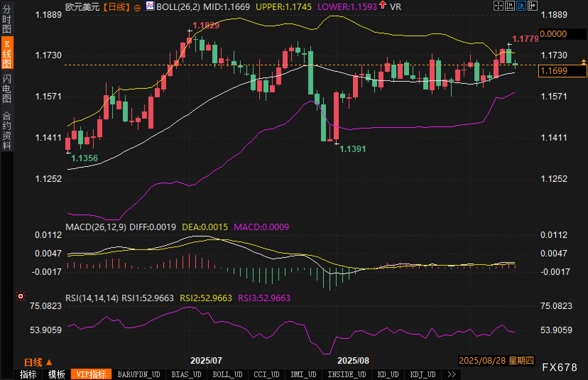Image resolution: width=588 pixels, height=380 pixels.
Task: Toggle the VIP指标 tab
Action: (91, 374)
